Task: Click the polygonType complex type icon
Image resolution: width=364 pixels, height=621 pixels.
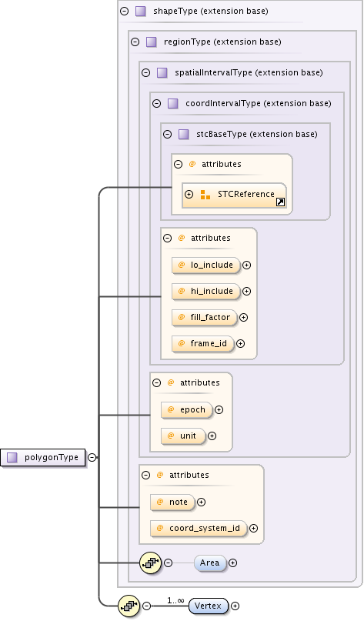Action: (x=12, y=457)
